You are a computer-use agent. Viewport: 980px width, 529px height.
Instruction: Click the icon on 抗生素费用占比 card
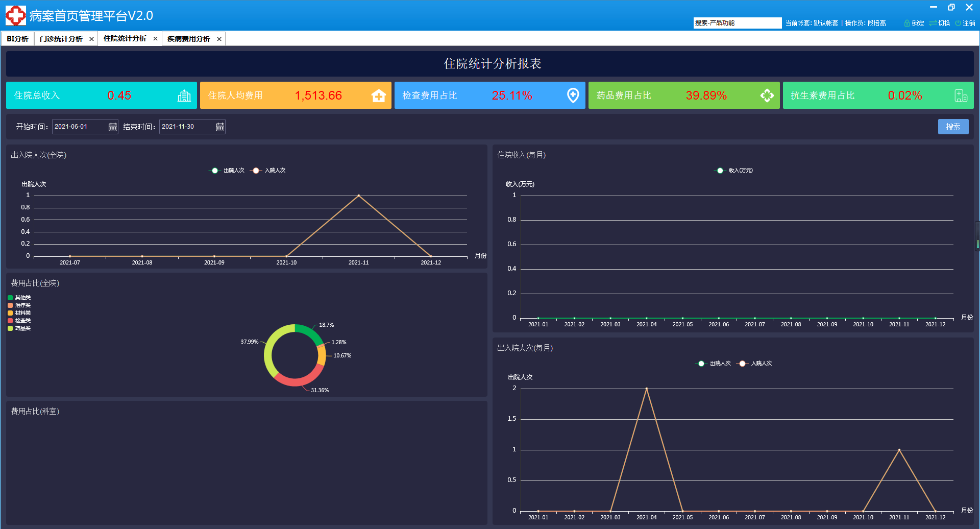click(x=961, y=95)
